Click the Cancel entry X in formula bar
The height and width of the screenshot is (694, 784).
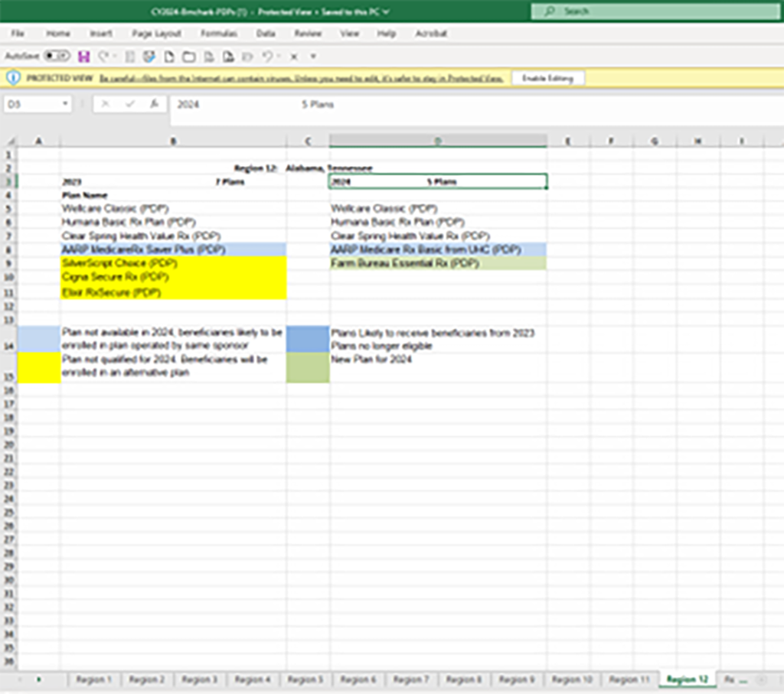point(106,104)
